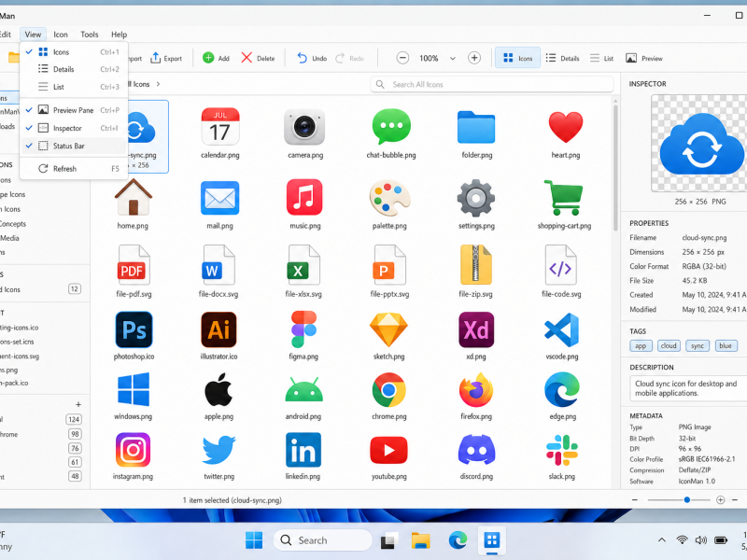Click the Search All Icons field
The width and height of the screenshot is (747, 560).
(x=492, y=84)
